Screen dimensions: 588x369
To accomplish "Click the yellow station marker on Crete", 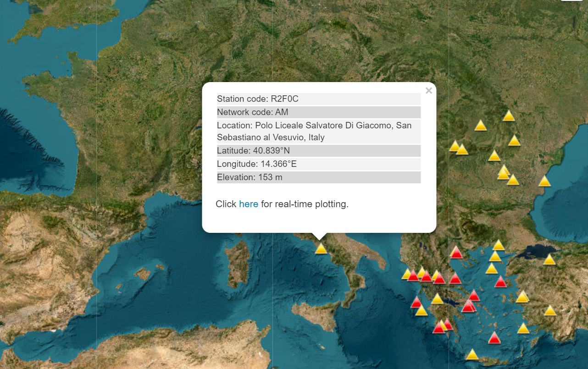I will [x=472, y=353].
